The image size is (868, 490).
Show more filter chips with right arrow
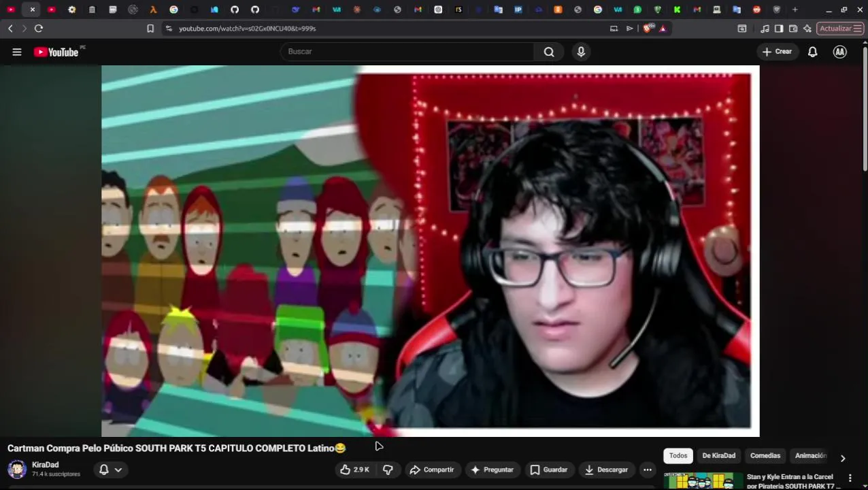(x=843, y=458)
